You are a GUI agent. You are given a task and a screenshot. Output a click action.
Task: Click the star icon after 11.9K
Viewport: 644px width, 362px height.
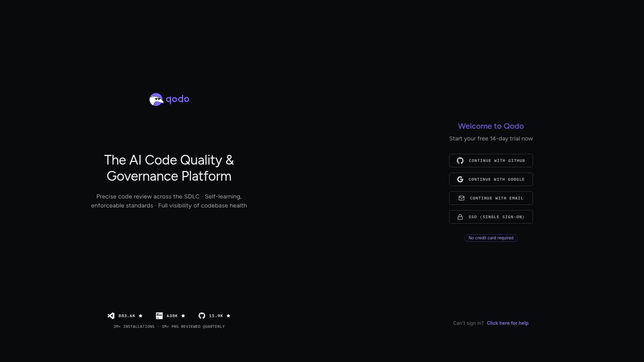228,316
